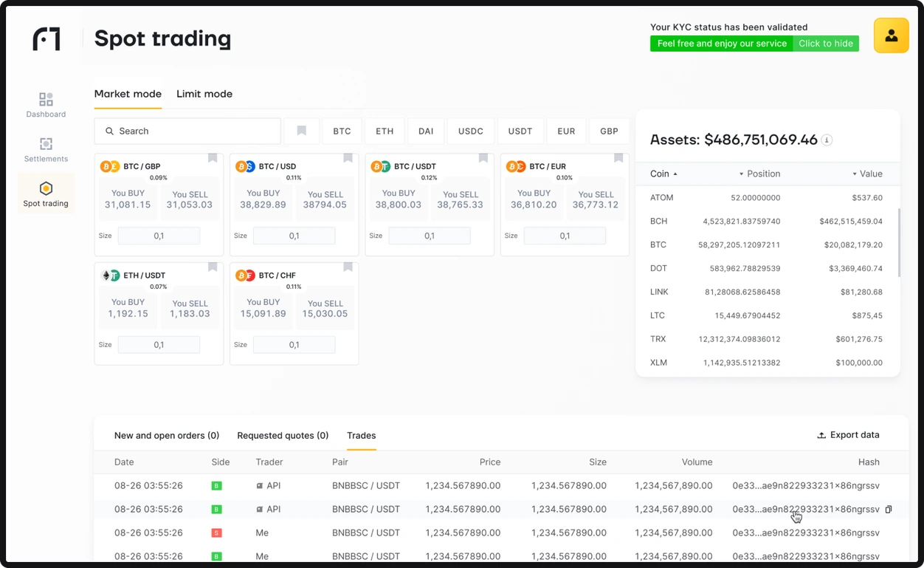Click You BUY 38,829.89 on BTC / USD
The height and width of the screenshot is (568, 924).
(263, 199)
